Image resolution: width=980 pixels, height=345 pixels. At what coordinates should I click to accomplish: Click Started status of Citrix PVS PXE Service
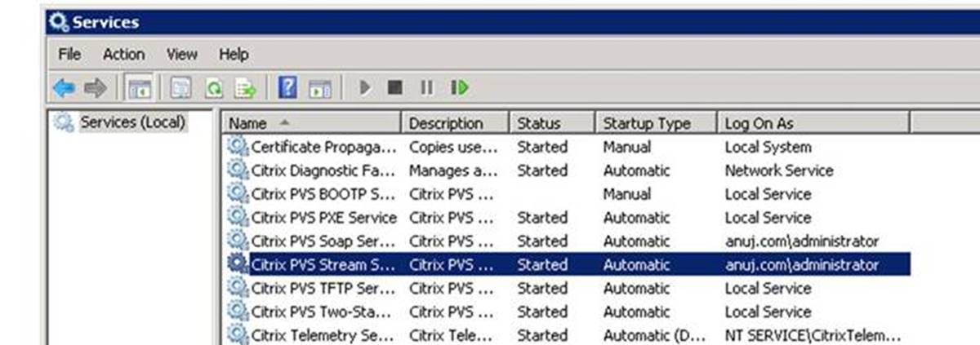point(542,218)
